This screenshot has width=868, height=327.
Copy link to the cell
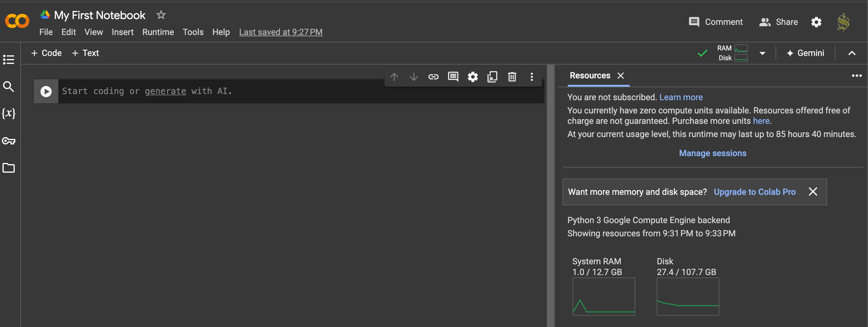coord(433,77)
